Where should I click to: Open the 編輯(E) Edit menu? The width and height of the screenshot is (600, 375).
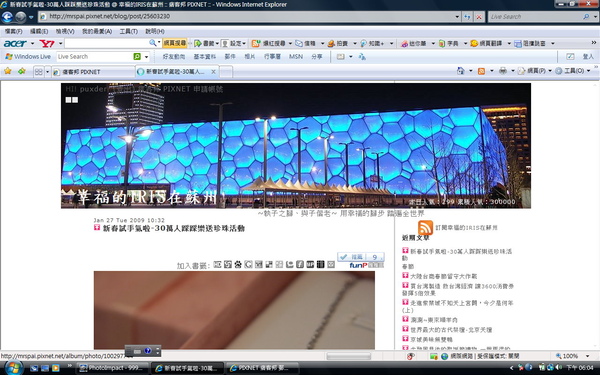point(39,31)
